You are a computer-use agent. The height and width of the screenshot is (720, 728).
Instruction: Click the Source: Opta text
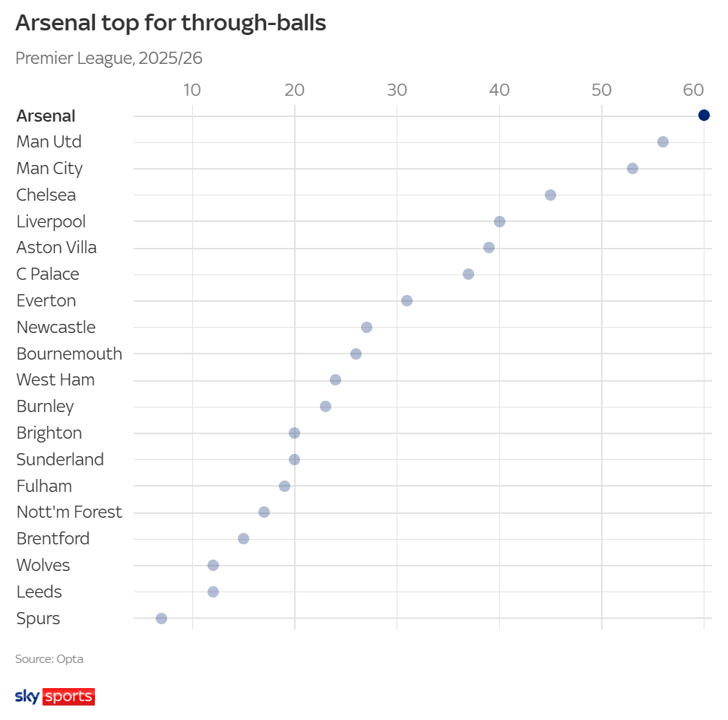pos(49,659)
